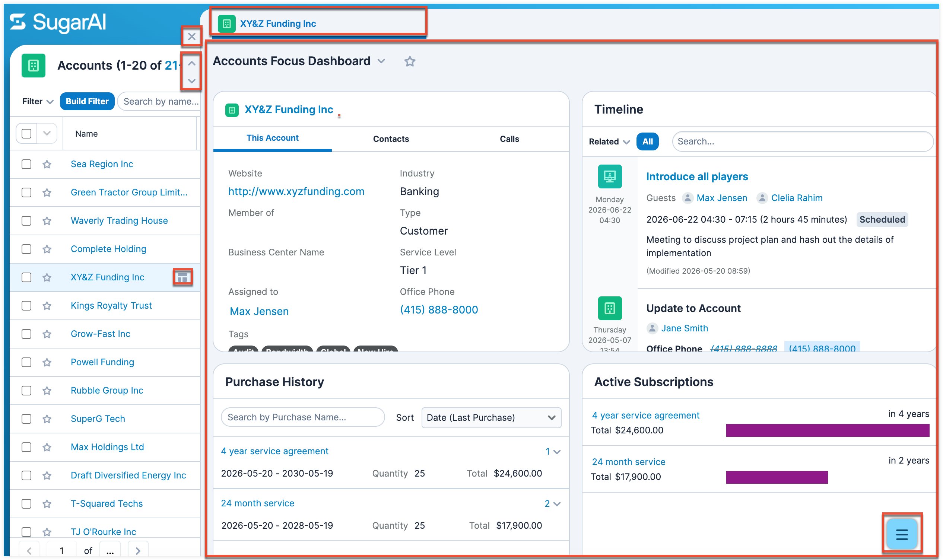943x560 pixels.
Task: Click the Search by Purchase Name field
Action: tap(303, 417)
